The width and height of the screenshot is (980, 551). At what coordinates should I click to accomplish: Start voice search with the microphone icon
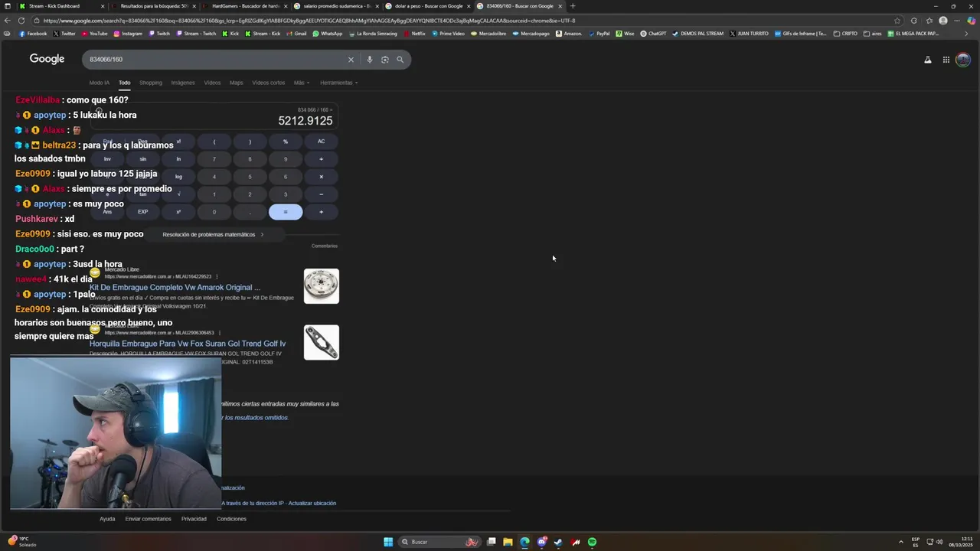[369, 59]
